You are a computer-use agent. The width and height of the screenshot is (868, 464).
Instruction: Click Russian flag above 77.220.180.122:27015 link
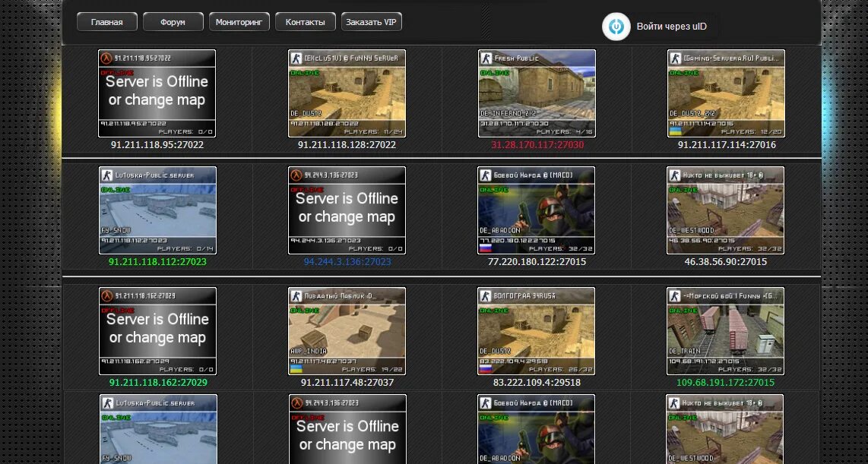[x=486, y=248]
